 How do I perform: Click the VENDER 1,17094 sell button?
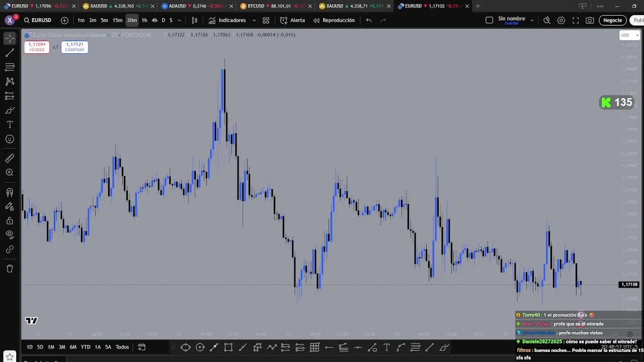[37, 47]
